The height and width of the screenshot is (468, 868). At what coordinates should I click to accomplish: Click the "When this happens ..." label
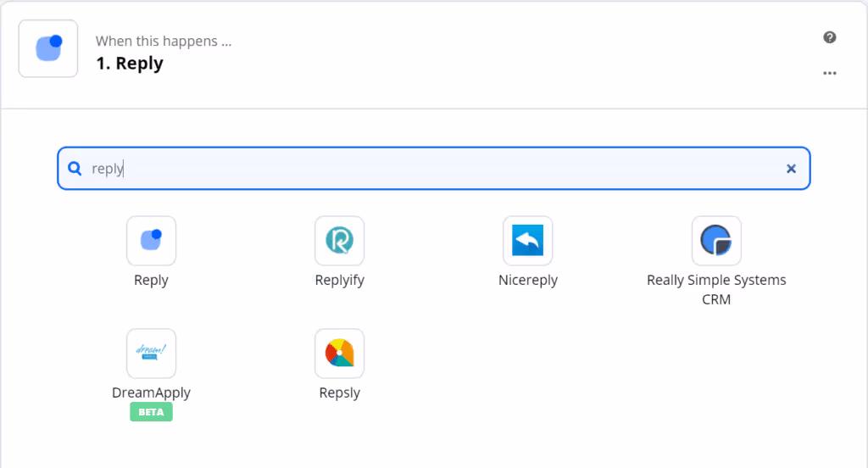[164, 41]
